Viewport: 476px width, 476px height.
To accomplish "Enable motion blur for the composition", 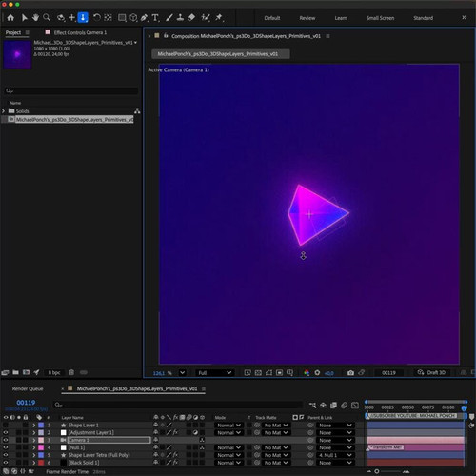I will click(x=345, y=406).
